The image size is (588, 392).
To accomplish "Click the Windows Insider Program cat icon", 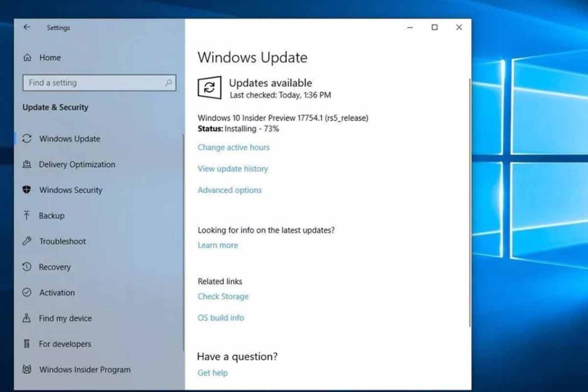I will (x=27, y=369).
